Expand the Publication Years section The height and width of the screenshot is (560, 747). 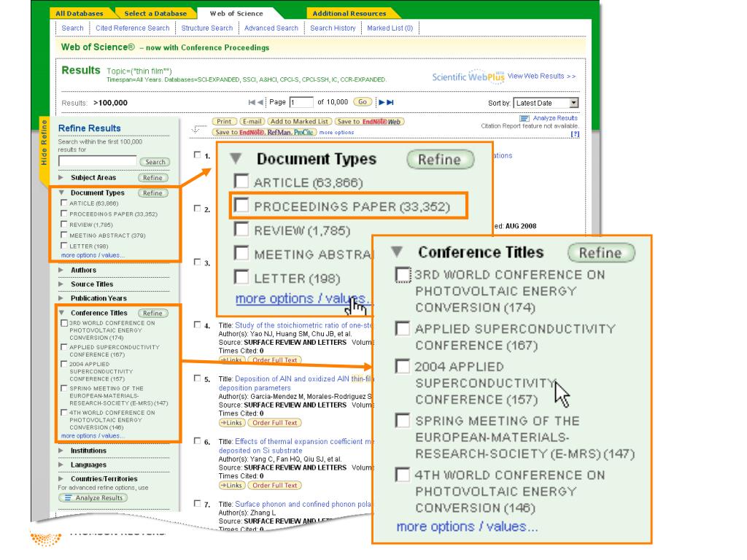[x=61, y=298]
